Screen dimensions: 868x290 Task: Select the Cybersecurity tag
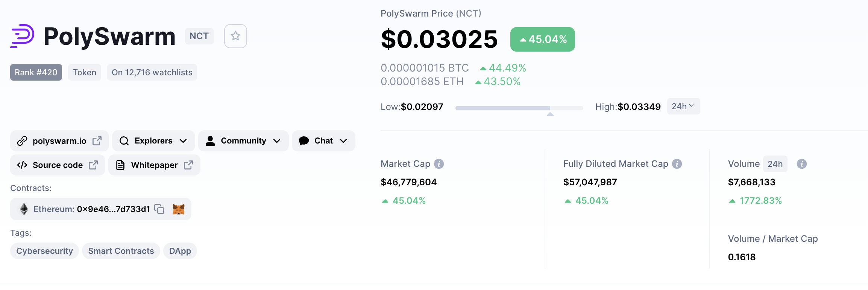click(x=44, y=251)
